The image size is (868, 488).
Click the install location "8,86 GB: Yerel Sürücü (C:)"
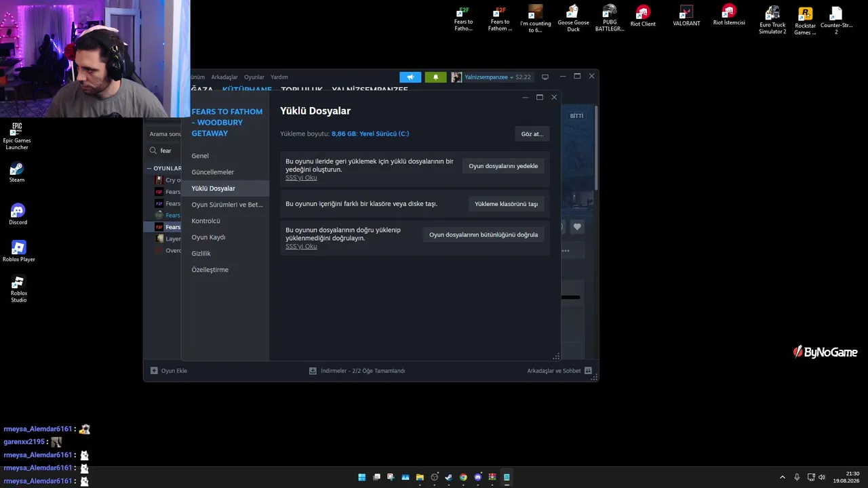(x=370, y=134)
